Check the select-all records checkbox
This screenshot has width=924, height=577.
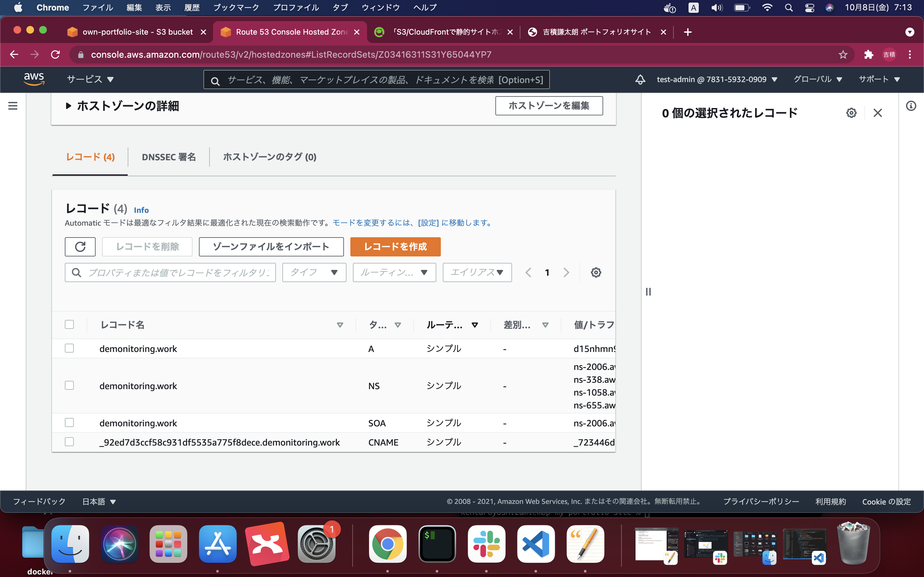69,324
